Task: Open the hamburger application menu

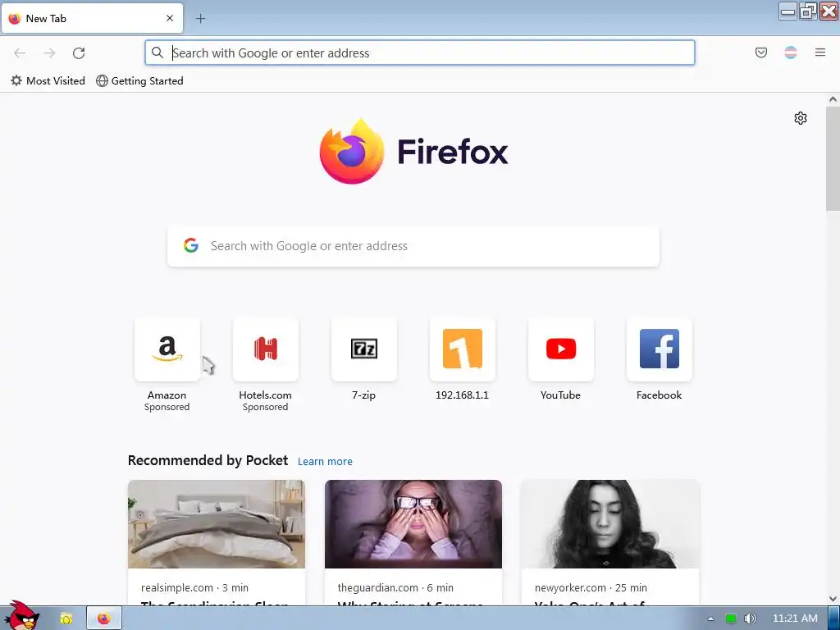Action: (820, 52)
